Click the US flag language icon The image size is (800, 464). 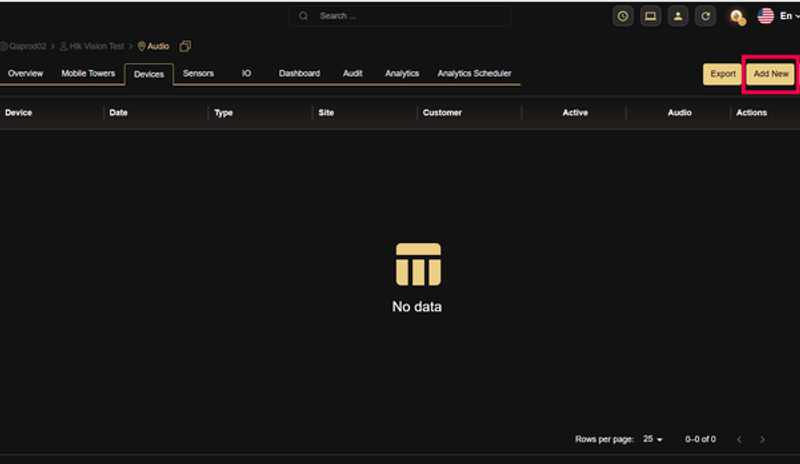[765, 16]
